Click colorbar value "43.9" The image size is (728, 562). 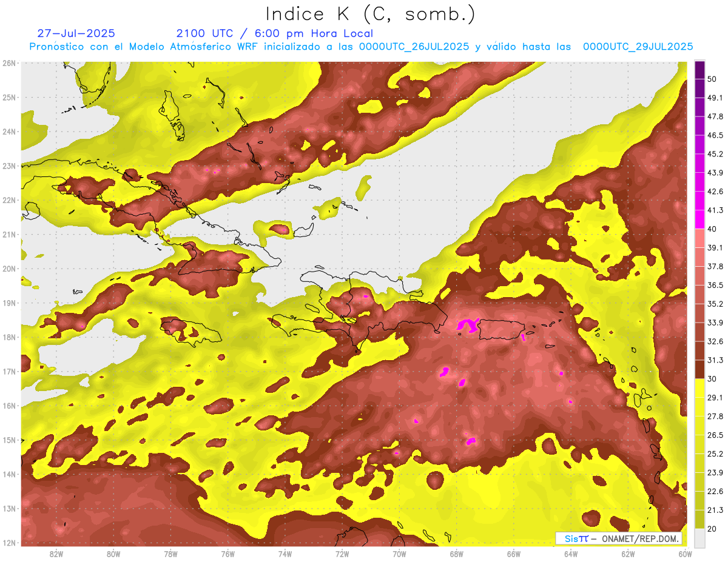715,173
